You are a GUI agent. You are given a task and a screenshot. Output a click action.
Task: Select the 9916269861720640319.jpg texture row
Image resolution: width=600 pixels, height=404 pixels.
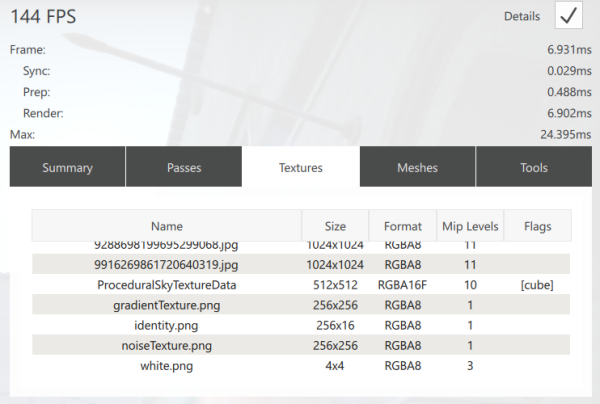click(166, 265)
